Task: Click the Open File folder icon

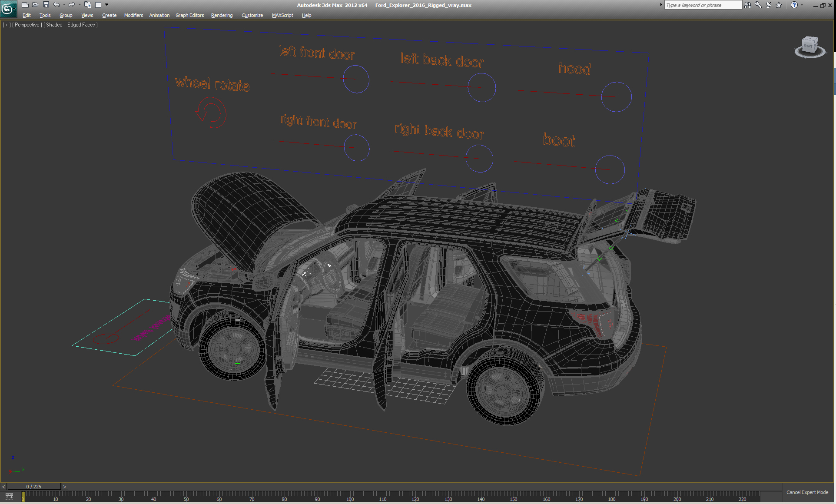Action: (x=35, y=5)
